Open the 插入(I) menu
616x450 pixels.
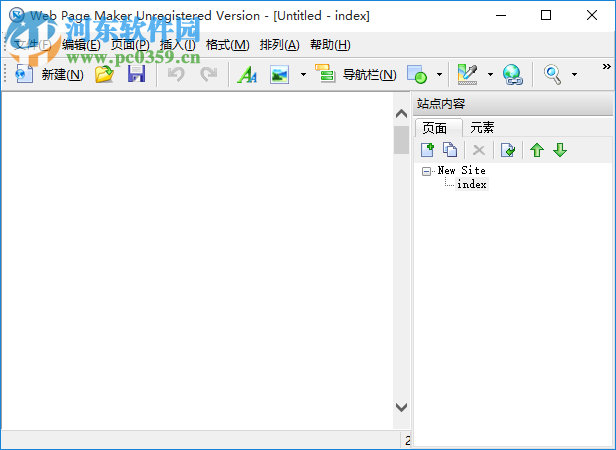coord(178,45)
